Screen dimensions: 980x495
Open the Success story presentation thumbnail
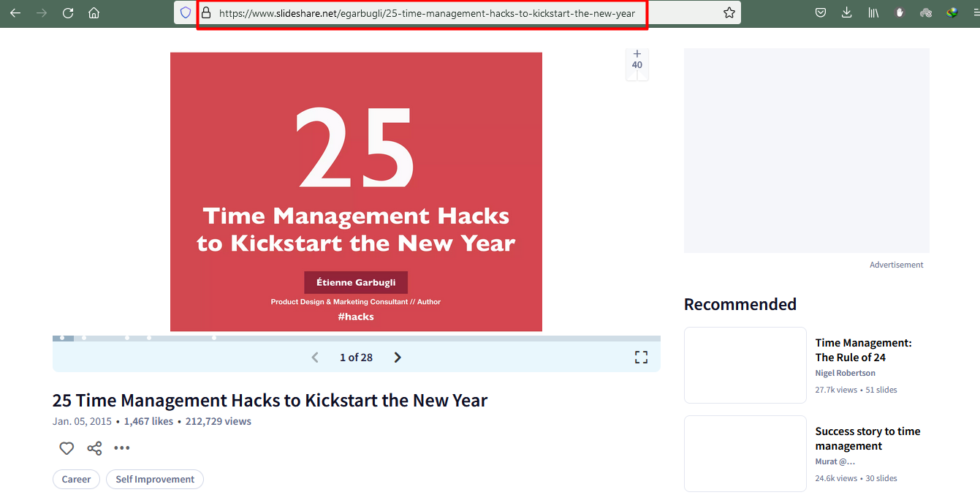(x=745, y=453)
